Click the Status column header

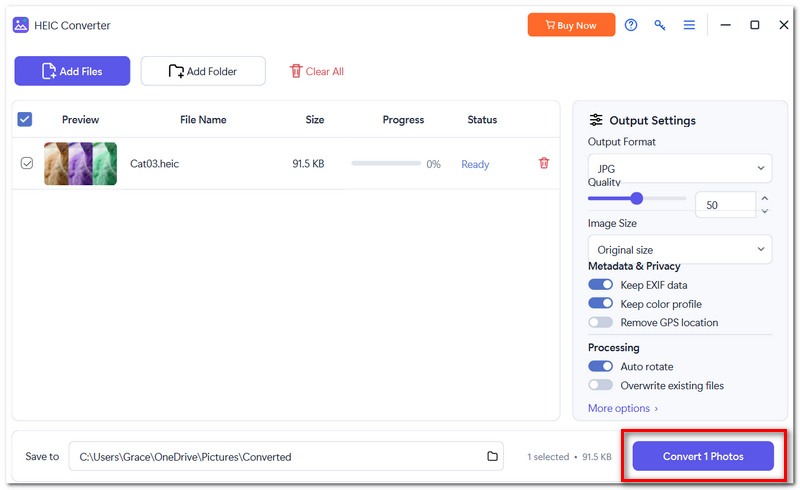[x=482, y=119]
